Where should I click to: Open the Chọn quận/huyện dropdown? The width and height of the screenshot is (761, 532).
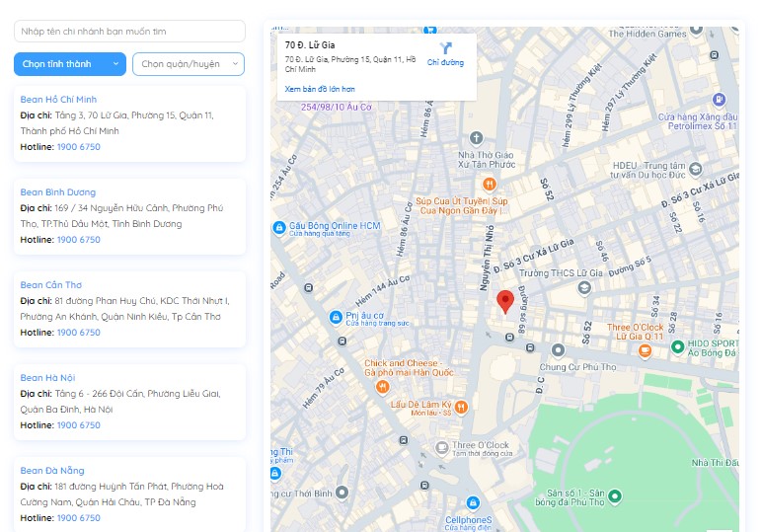pyautogui.click(x=189, y=64)
